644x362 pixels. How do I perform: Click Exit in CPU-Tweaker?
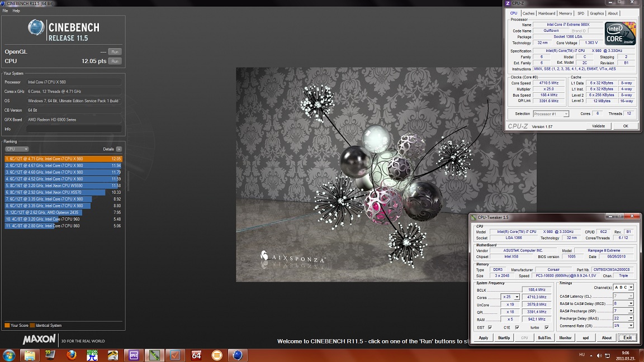click(x=628, y=338)
